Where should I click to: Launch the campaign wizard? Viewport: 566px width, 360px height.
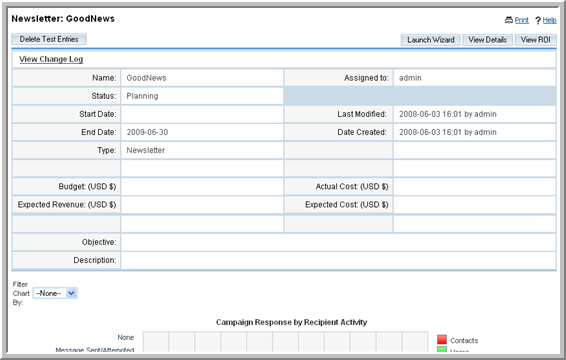(x=431, y=40)
